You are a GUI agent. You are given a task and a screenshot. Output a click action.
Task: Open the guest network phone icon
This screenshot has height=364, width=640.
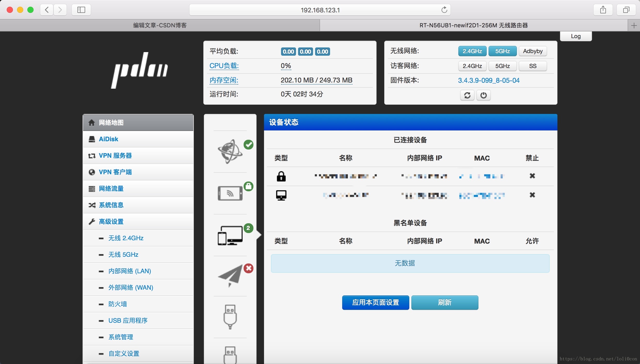coord(230,194)
